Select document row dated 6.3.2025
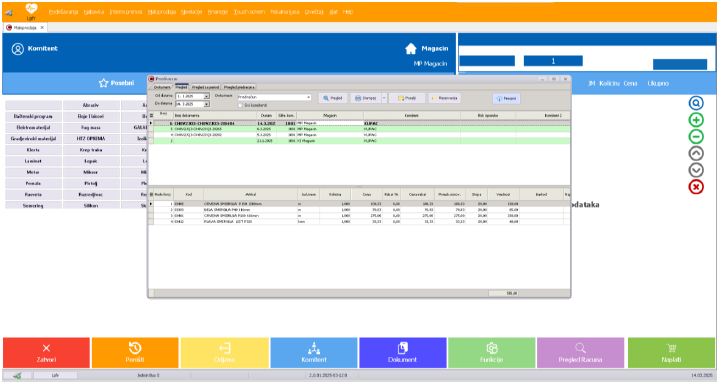 (x=359, y=129)
